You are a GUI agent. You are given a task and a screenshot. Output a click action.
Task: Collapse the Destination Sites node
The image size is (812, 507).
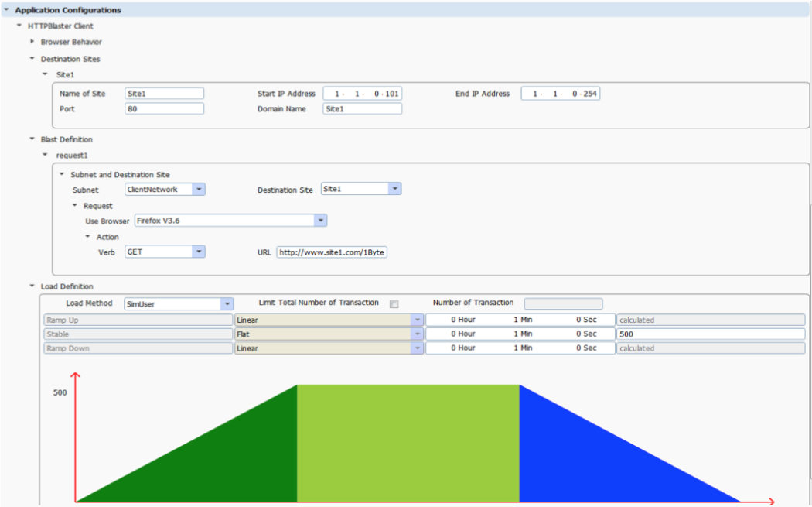coord(32,59)
